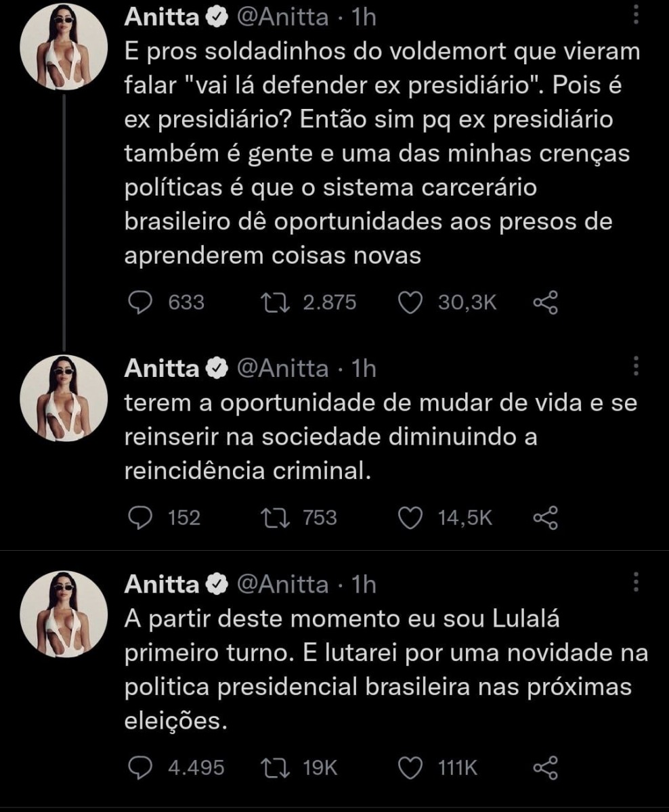Like the tweet with 14,5K likes

pyautogui.click(x=409, y=518)
